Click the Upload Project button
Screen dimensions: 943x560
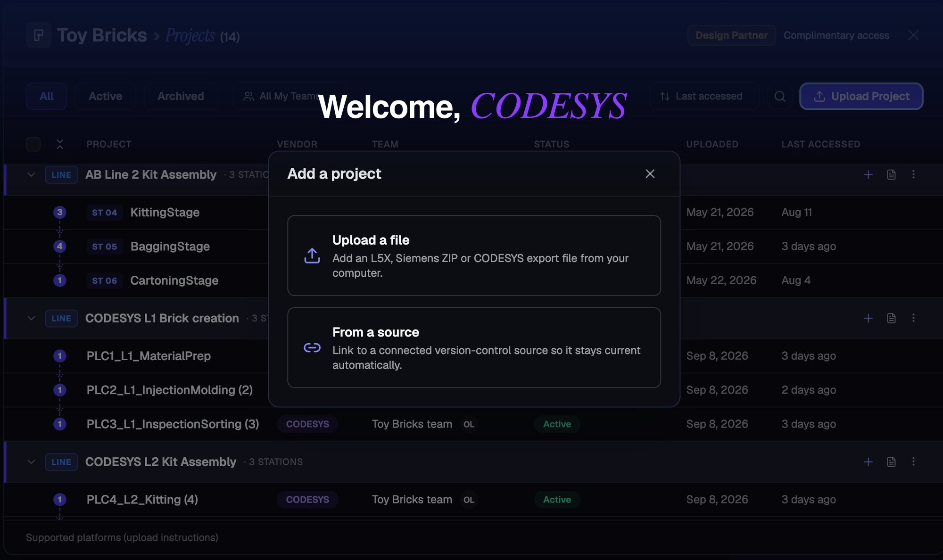[861, 96]
